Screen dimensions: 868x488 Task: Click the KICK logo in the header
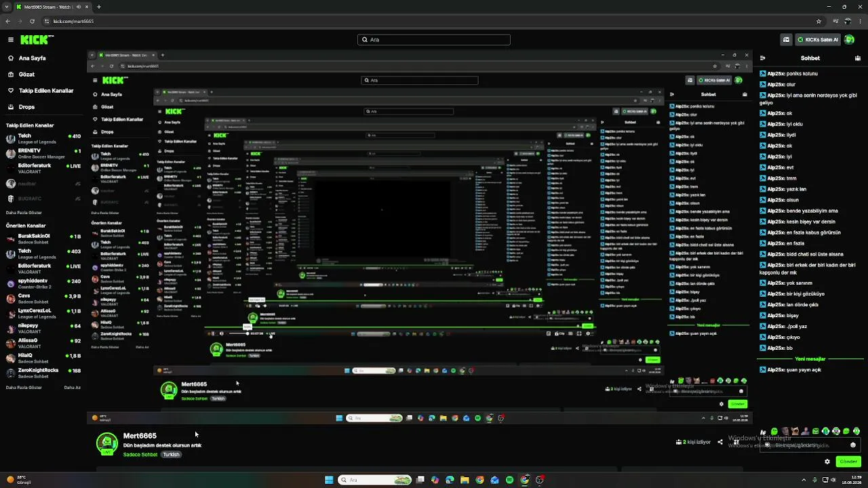(x=33, y=40)
